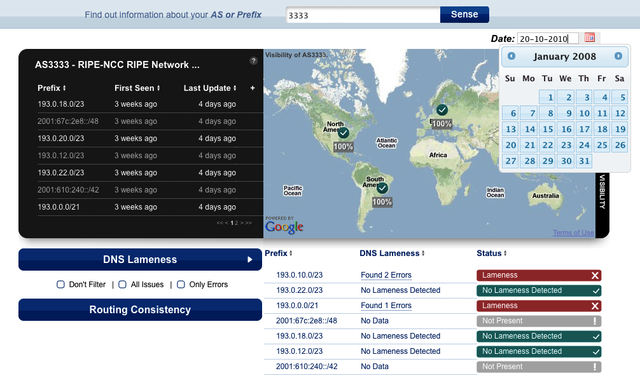The height and width of the screenshot is (378, 640).
Task: Click the Date input field
Action: tap(548, 39)
